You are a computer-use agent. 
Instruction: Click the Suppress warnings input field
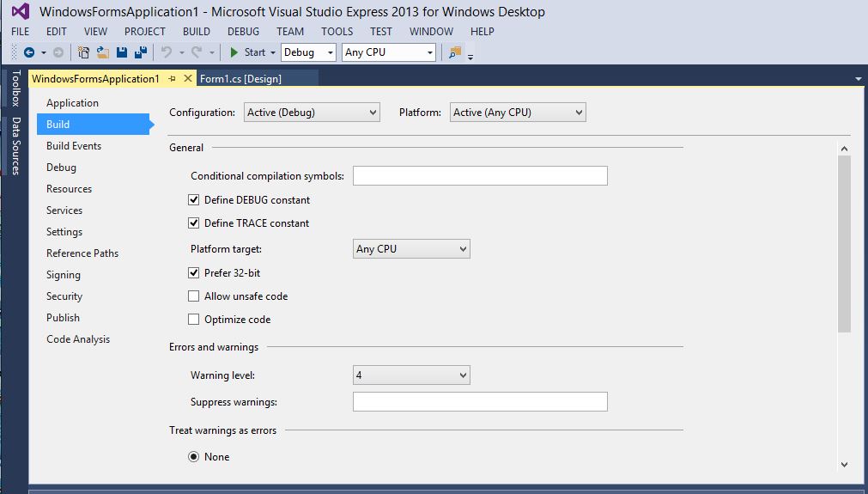tap(480, 402)
